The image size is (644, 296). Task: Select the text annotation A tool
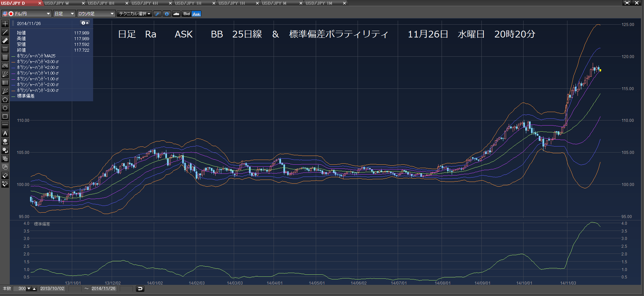pyautogui.click(x=5, y=133)
